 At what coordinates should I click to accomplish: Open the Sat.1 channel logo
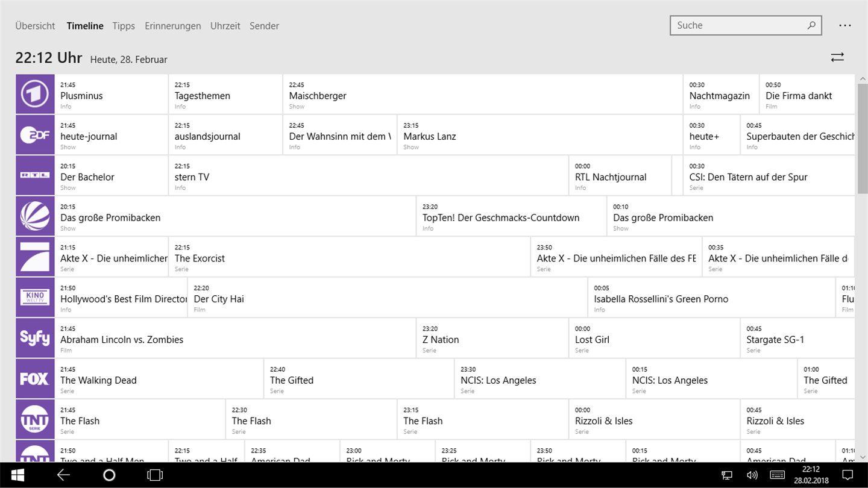tap(35, 216)
